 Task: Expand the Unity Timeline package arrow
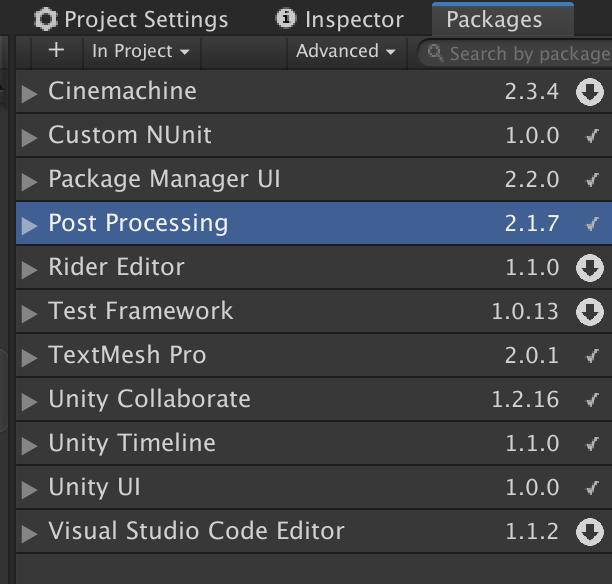click(29, 445)
